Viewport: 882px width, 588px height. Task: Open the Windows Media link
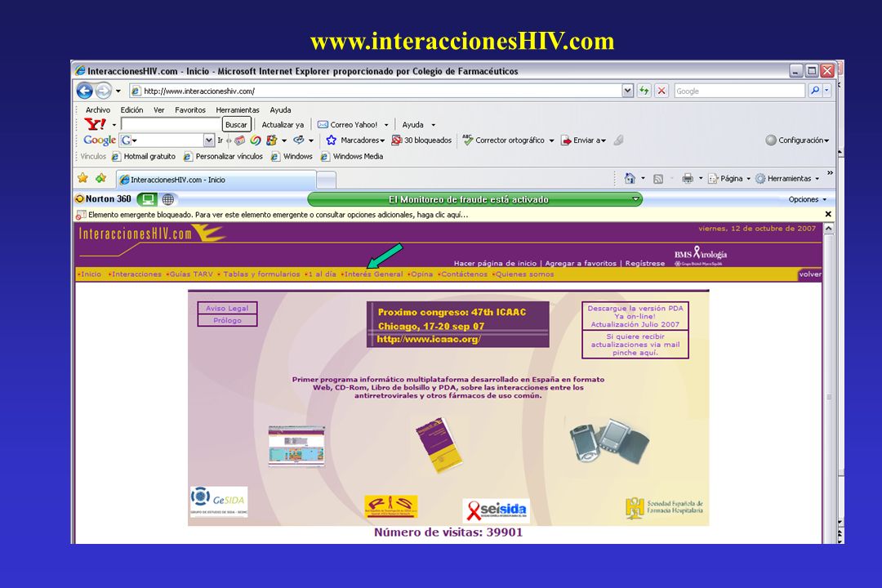click(352, 157)
